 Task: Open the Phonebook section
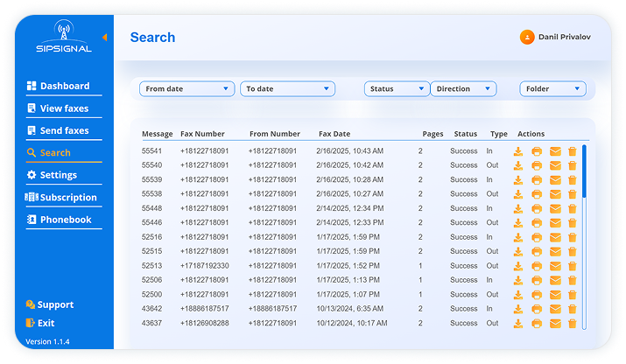pyautogui.click(x=65, y=220)
